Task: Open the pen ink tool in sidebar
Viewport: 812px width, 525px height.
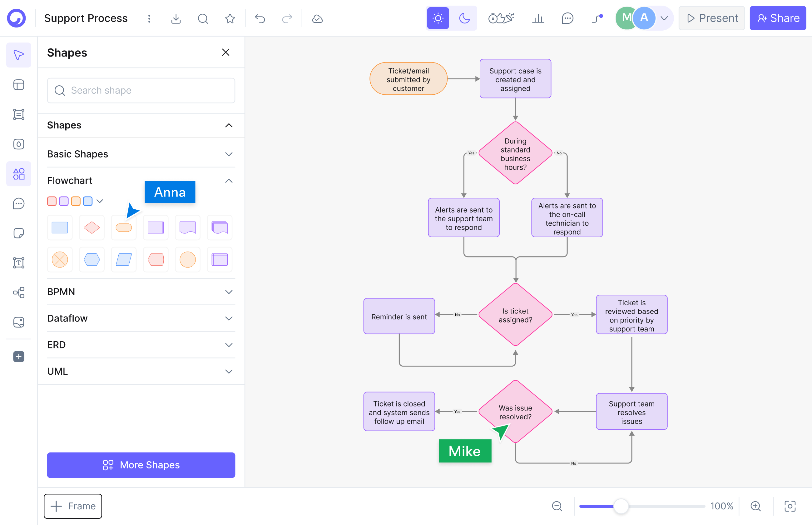Action: pyautogui.click(x=19, y=144)
